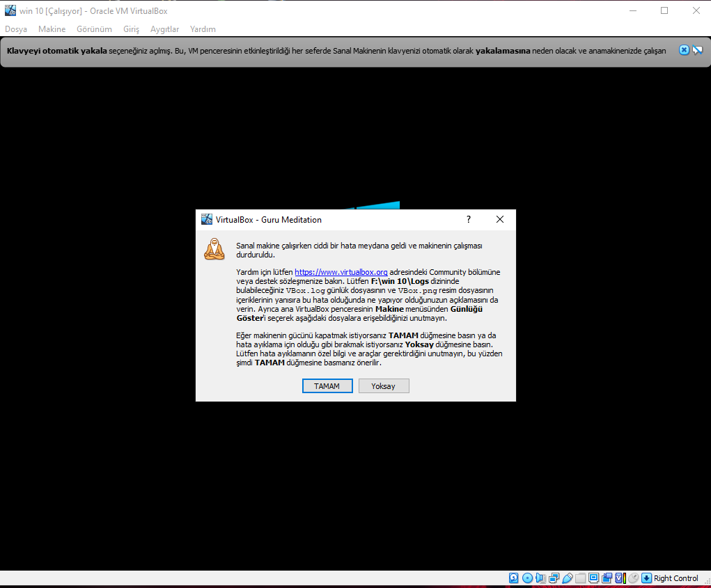Click the shared folders status icon
The height and width of the screenshot is (588, 711).
580,578
